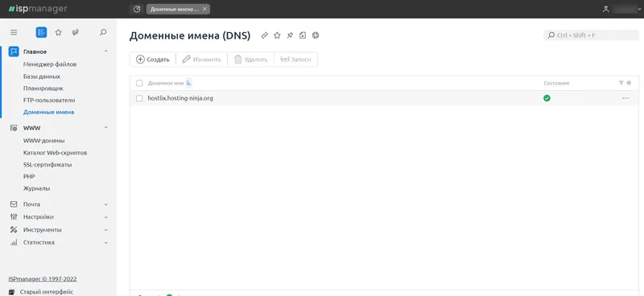This screenshot has height=296, width=644.
Task: Open the three-dot menu for hostlix.hosting-ninja.org
Action: (x=625, y=98)
